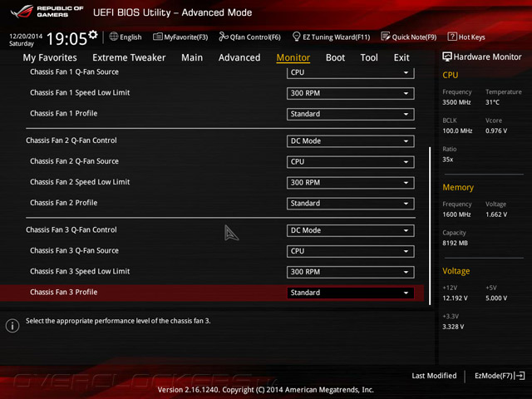Image resolution: width=532 pixels, height=399 pixels.
Task: Expand Chassis Fan 3 Q-Fan Source dropdown
Action: [351, 251]
